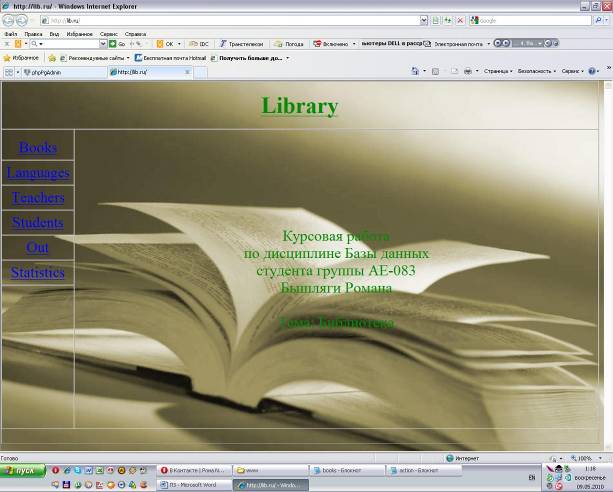This screenshot has width=613, height=492.
Task: Click the Транстелеком toolbar button
Action: [240, 44]
